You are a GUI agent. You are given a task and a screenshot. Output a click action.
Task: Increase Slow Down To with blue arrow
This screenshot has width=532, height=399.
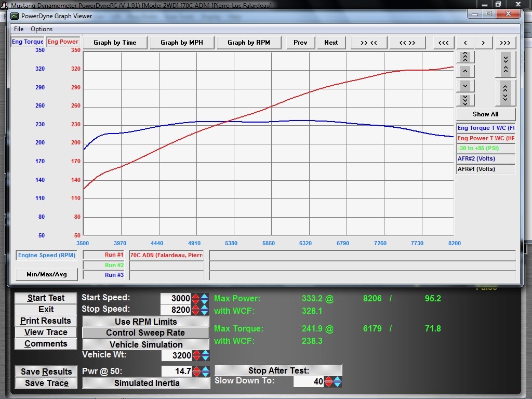(337, 382)
